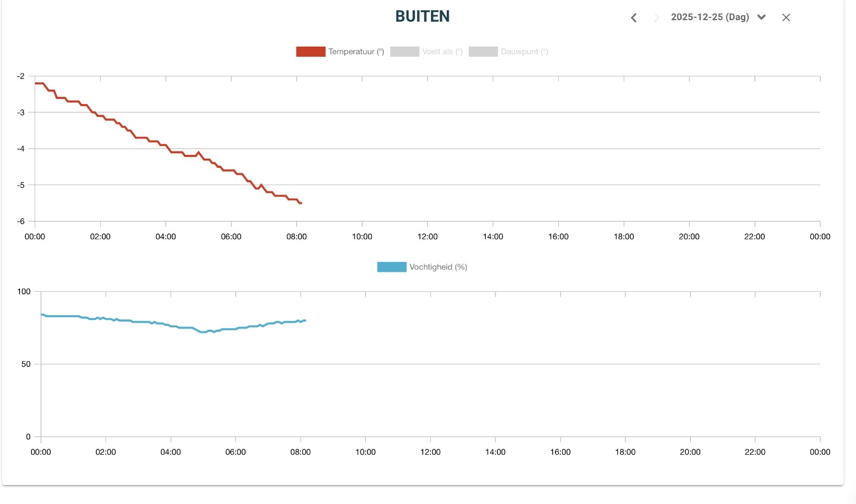Close the BUITEN chart panel
This screenshot has height=504, width=856.
[786, 18]
